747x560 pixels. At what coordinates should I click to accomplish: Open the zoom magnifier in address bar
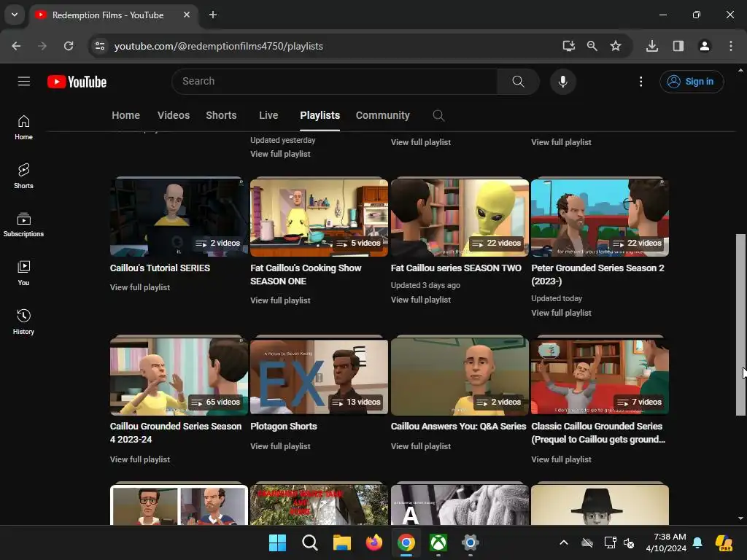pyautogui.click(x=592, y=46)
